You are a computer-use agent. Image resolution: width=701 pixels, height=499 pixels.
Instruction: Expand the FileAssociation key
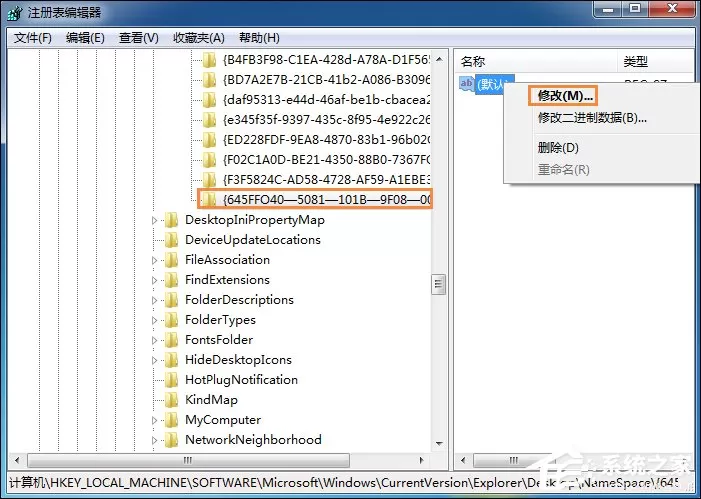point(154,260)
